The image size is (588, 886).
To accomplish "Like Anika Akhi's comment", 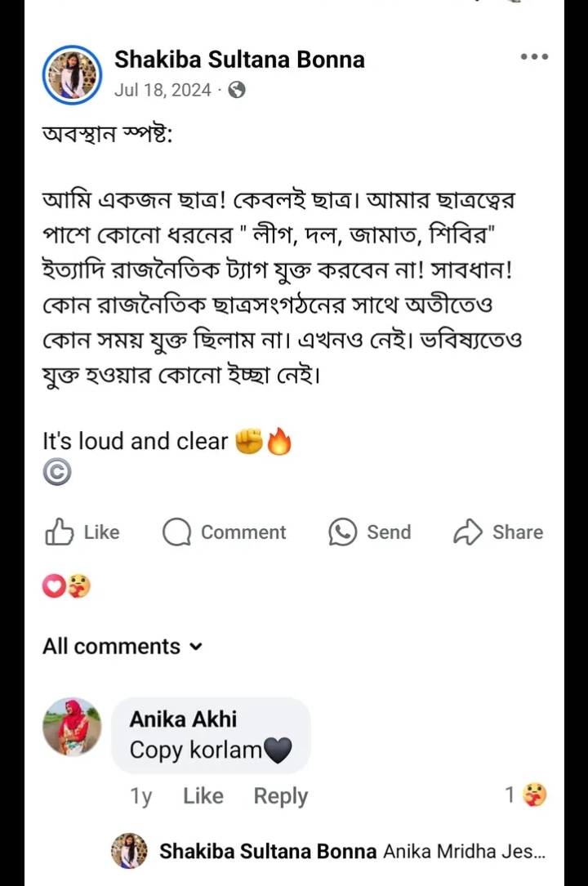I will click(x=203, y=796).
